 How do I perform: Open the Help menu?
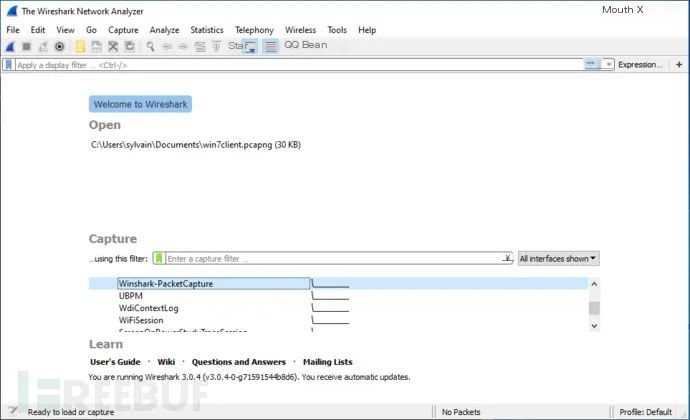[367, 30]
